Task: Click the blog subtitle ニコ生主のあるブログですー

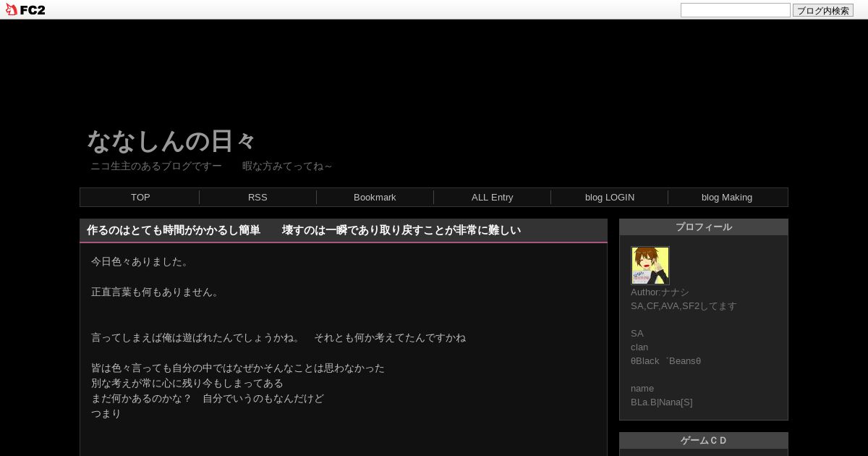Action: pos(156,166)
